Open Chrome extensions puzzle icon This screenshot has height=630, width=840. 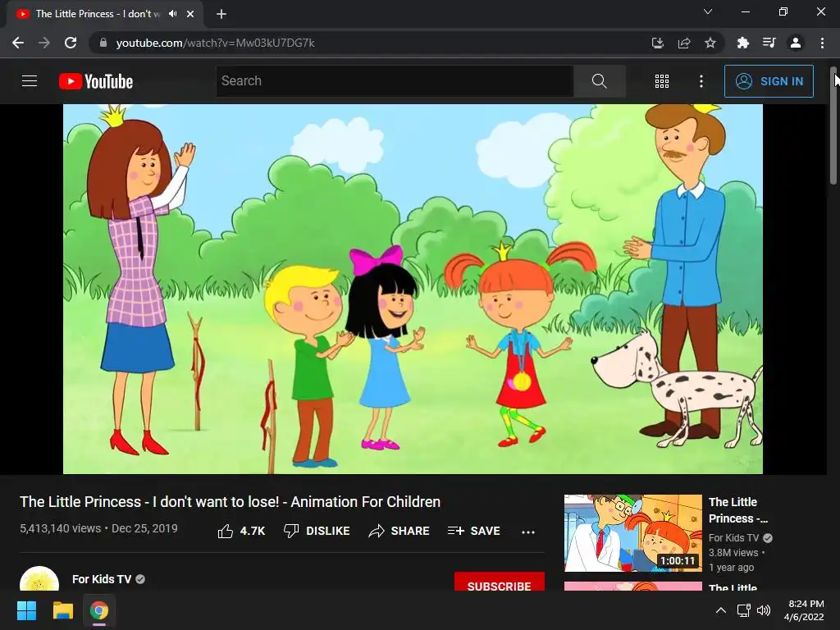point(743,43)
